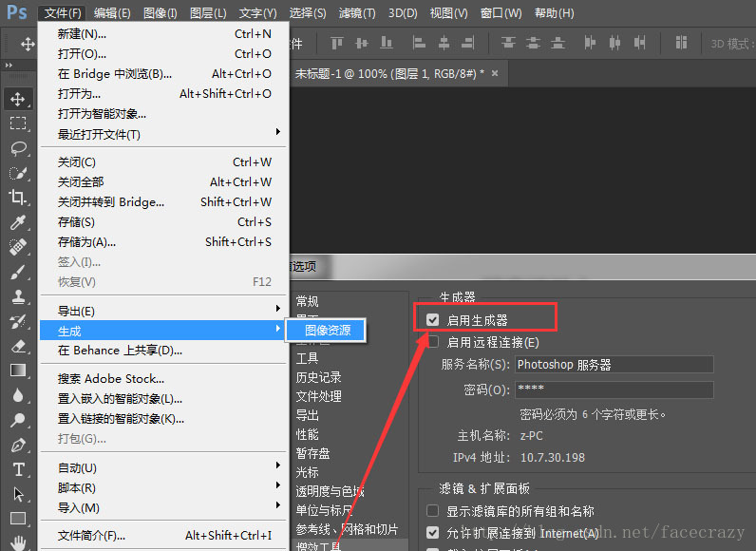Screen dimensions: 756x551
Task: Select the Horizontal Type tool
Action: coord(18,469)
